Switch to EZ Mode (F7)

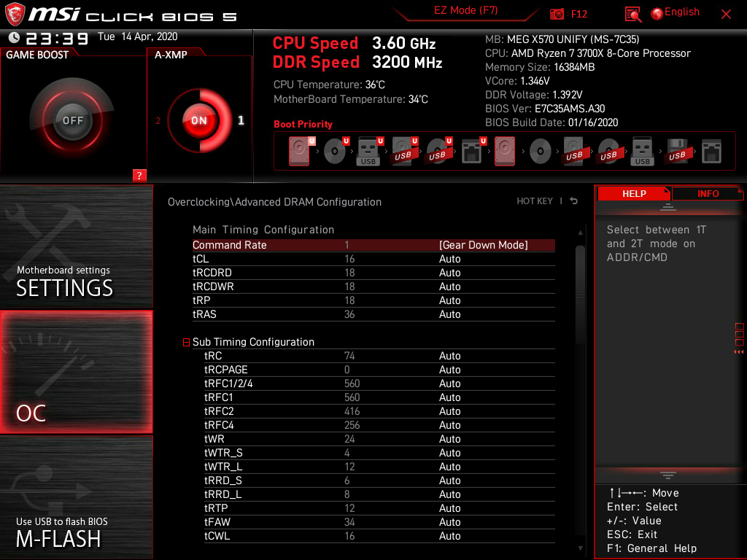(466, 11)
